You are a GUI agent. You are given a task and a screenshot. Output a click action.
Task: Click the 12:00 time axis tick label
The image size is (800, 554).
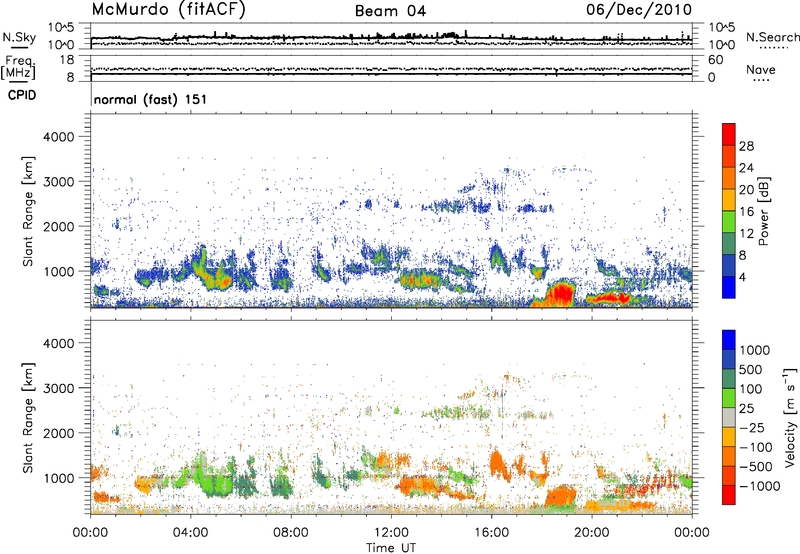pos(391,533)
